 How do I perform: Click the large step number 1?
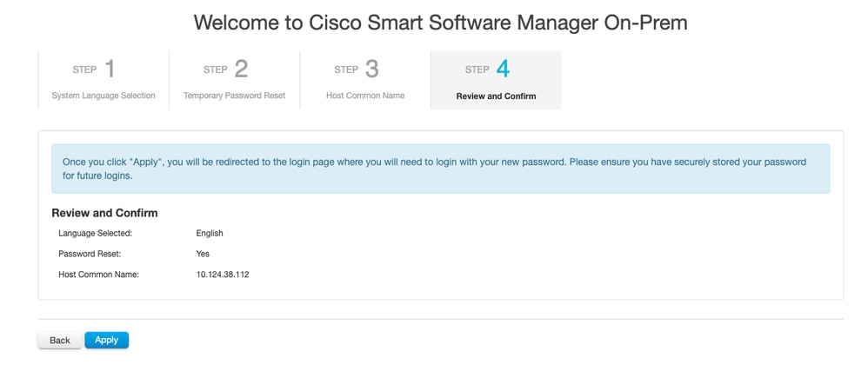110,69
